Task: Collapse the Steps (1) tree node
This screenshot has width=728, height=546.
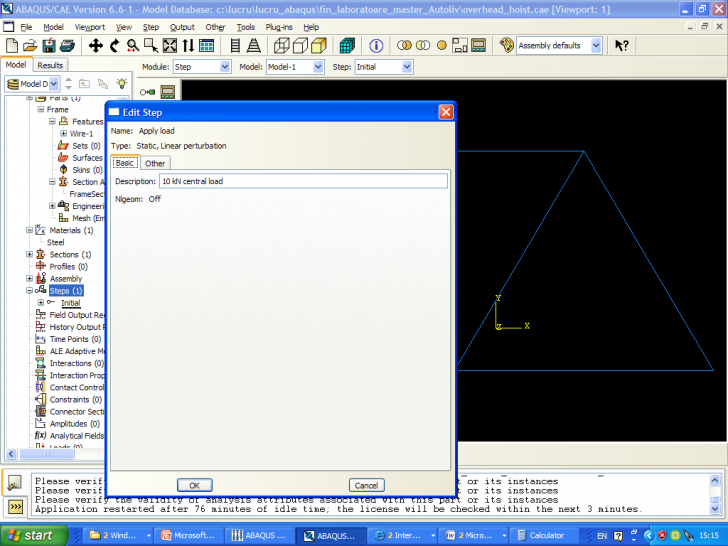Action: point(30,291)
